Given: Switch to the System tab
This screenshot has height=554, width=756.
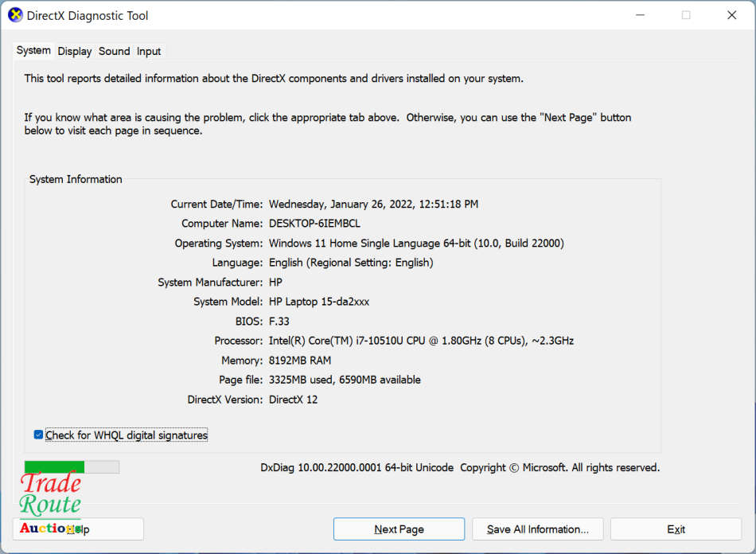Looking at the screenshot, I should point(33,50).
